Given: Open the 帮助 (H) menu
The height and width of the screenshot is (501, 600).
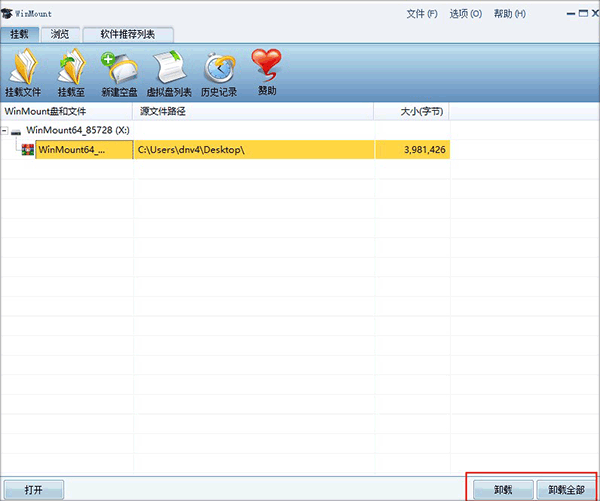Looking at the screenshot, I should [509, 14].
